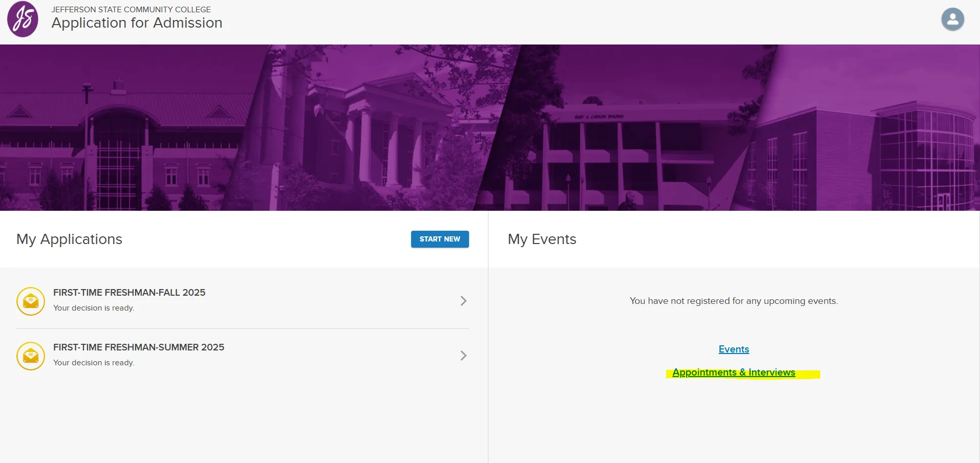Follow the Events link under My Events
Screen dimensions: 980x463
[733, 349]
